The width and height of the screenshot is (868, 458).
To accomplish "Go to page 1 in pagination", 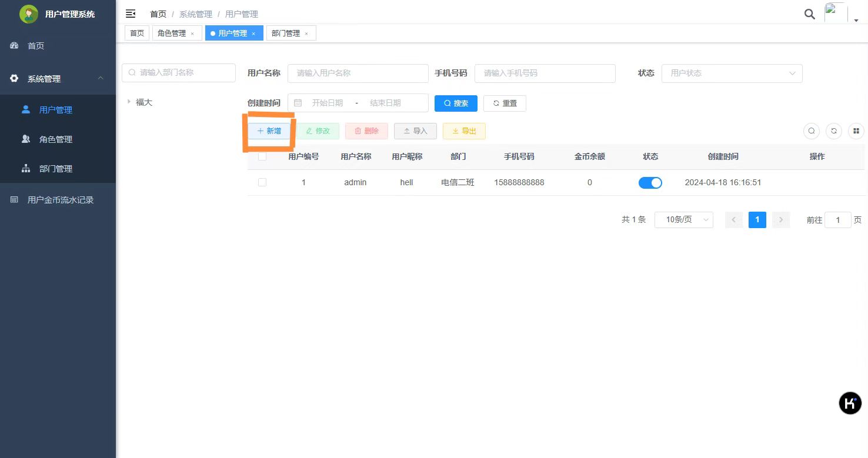I will coord(757,220).
